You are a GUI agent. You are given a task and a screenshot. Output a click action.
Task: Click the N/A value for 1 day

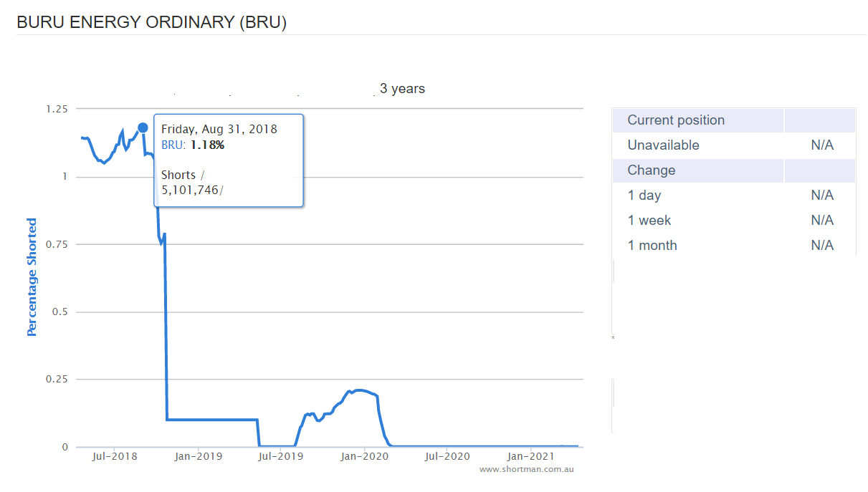coord(822,196)
